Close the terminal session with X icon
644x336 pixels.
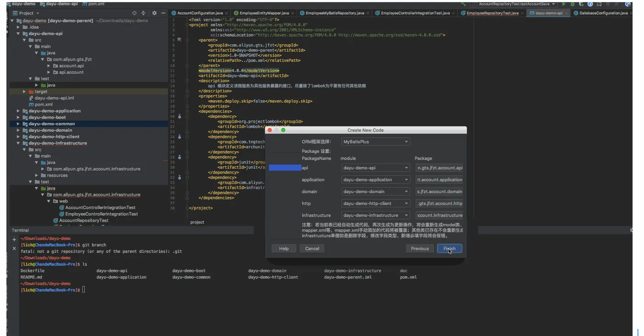14,249
